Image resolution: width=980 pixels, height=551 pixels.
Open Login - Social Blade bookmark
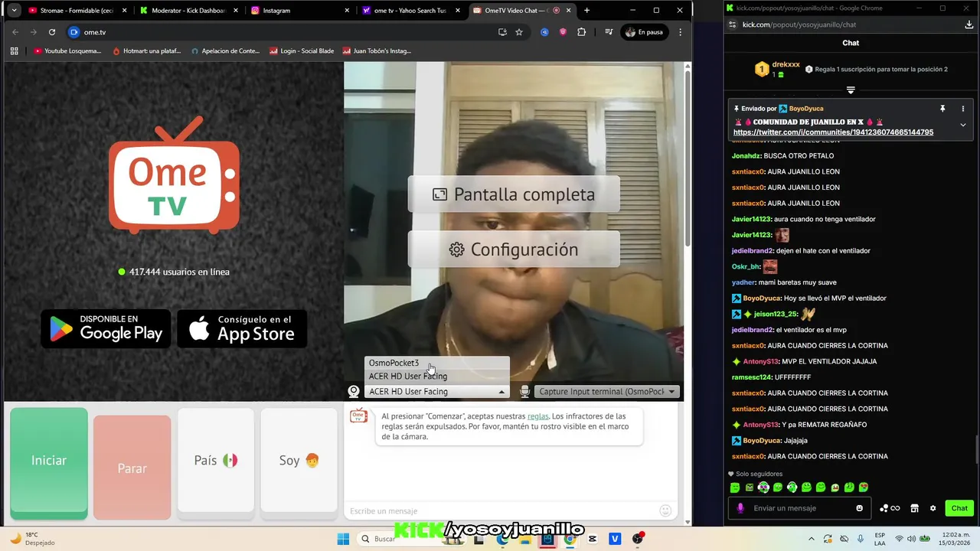tap(302, 51)
